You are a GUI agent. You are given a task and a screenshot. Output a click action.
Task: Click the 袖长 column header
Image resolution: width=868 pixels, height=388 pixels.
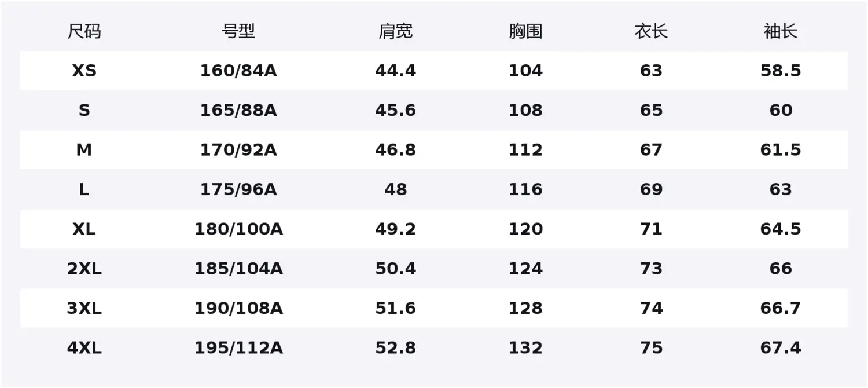point(781,31)
